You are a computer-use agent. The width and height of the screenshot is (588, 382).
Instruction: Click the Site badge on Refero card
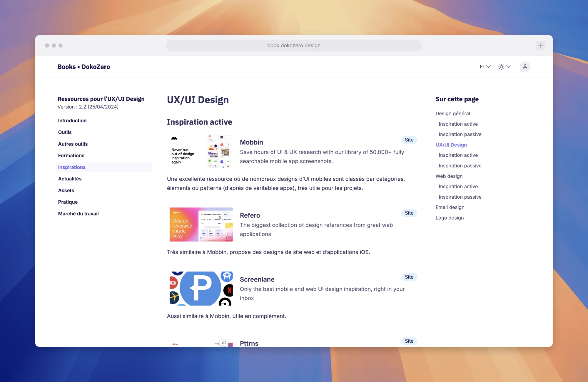tap(409, 213)
